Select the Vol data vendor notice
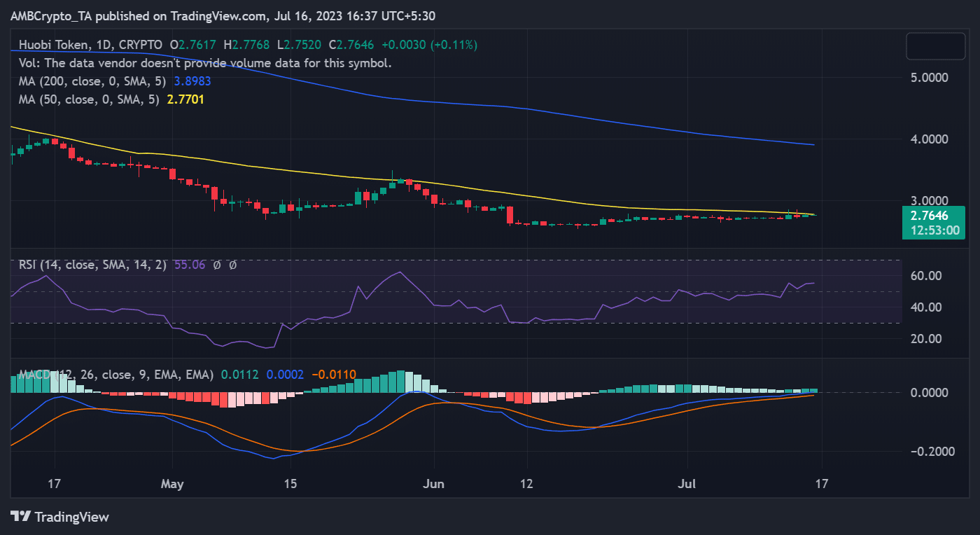The image size is (980, 535). 205,63
